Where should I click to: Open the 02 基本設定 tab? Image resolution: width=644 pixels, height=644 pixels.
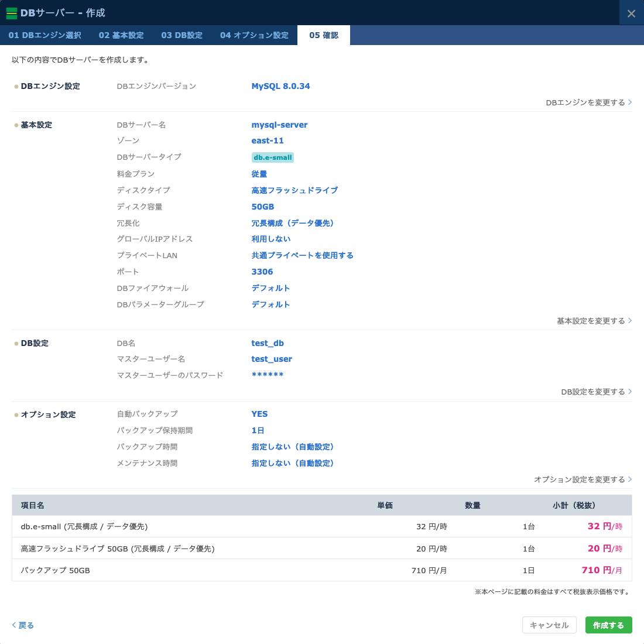tap(121, 35)
